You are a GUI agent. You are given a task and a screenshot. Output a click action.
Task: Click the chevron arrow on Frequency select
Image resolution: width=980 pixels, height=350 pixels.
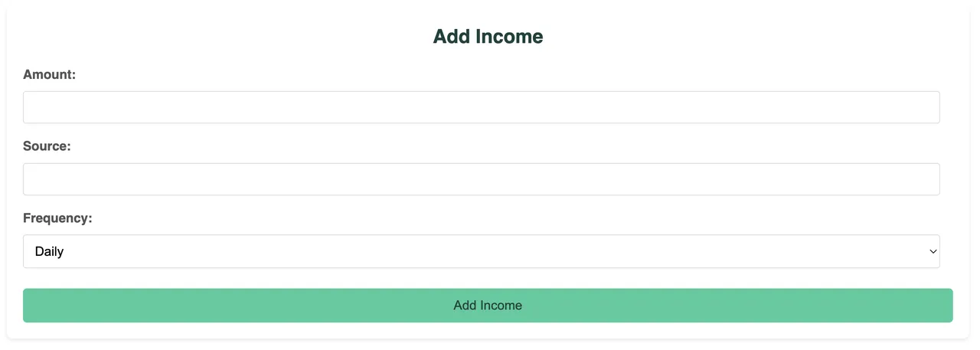pos(933,251)
